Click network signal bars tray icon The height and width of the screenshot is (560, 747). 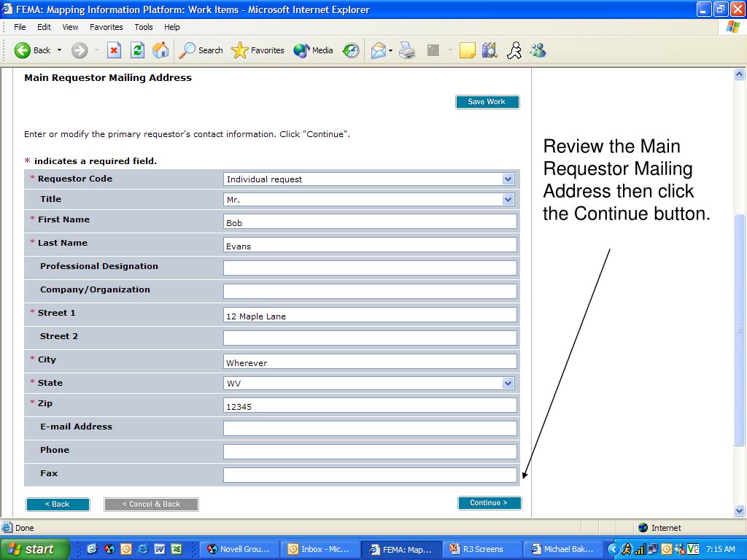640,549
